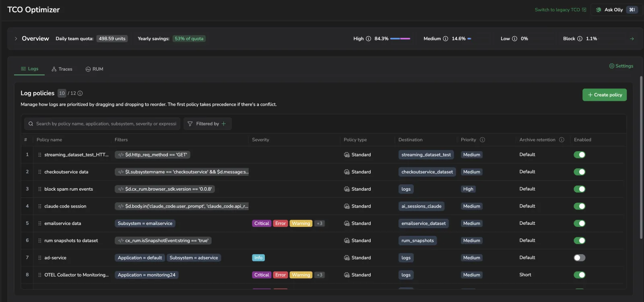Click Critical severity tag in emailservice data row
644x302 pixels.
[262, 224]
